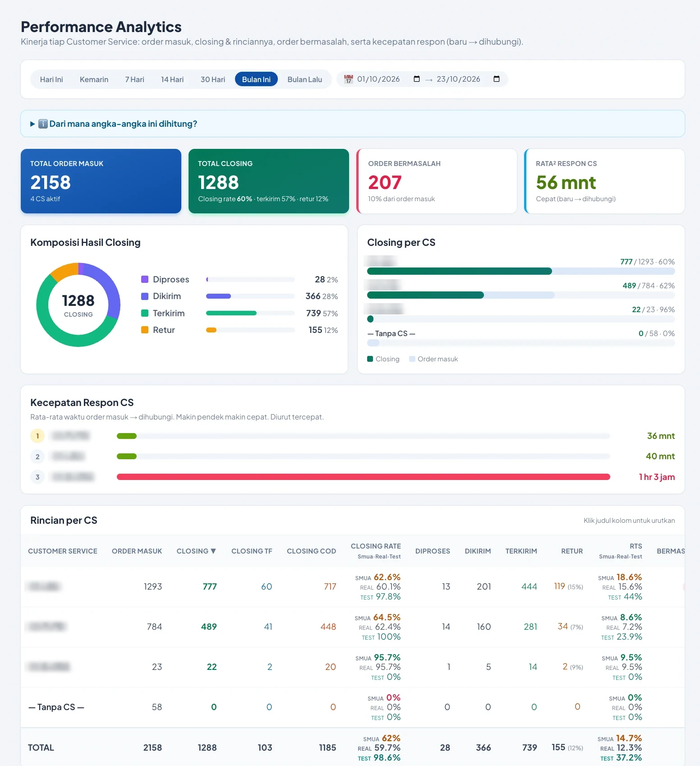Viewport: 700px width, 766px height.
Task: Sort by CLOSING TF column
Action: 252,551
